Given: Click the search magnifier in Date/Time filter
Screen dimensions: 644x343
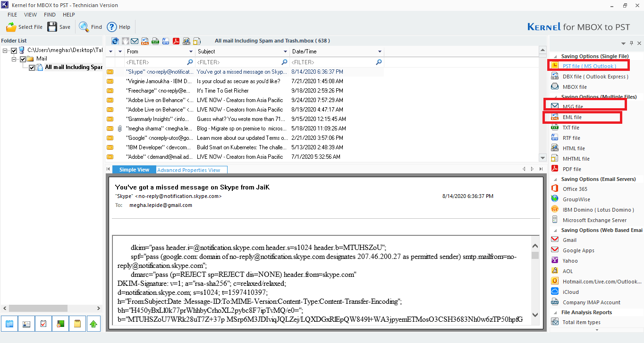Looking at the screenshot, I should click(379, 62).
